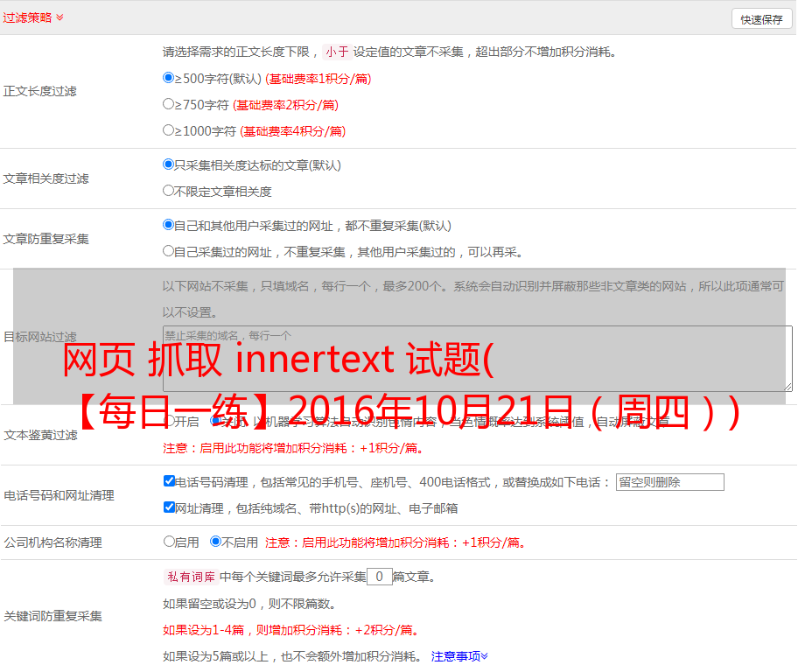This screenshot has height=672, width=798.
Task: Click the 私有词库 tag label
Action: 192,577
